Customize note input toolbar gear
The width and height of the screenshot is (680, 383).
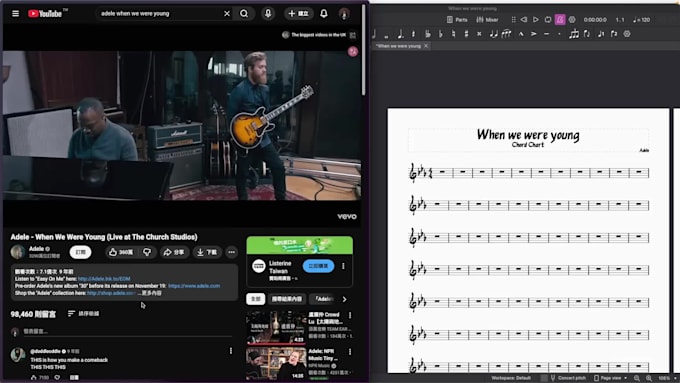[627, 34]
